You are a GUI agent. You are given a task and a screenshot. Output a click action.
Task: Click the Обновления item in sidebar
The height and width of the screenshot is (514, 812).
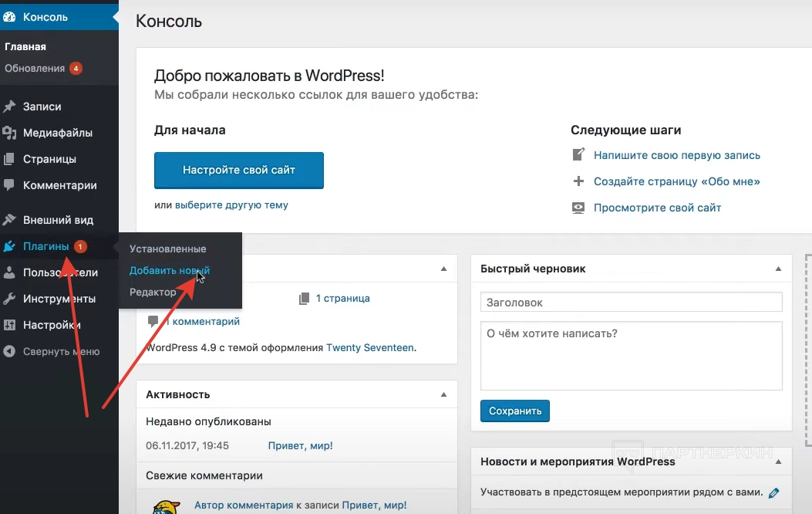[35, 68]
